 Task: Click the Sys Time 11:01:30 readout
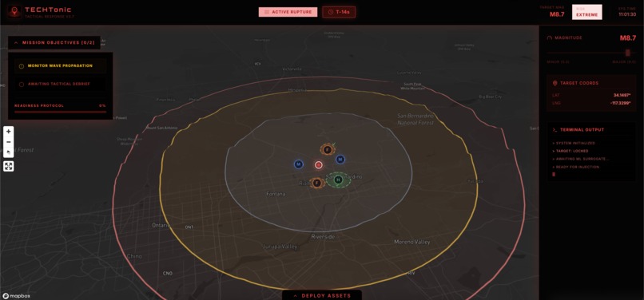point(627,12)
